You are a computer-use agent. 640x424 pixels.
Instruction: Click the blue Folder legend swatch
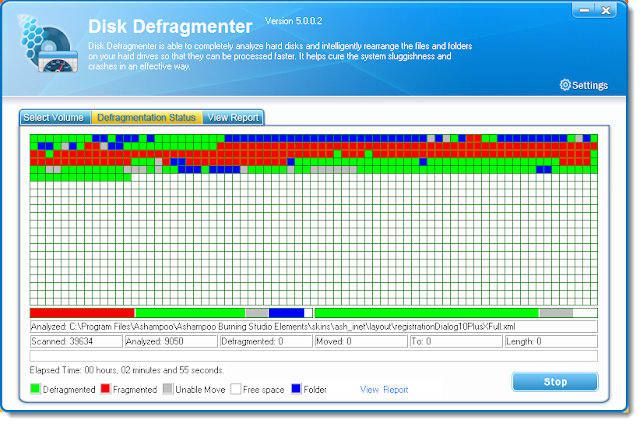296,389
